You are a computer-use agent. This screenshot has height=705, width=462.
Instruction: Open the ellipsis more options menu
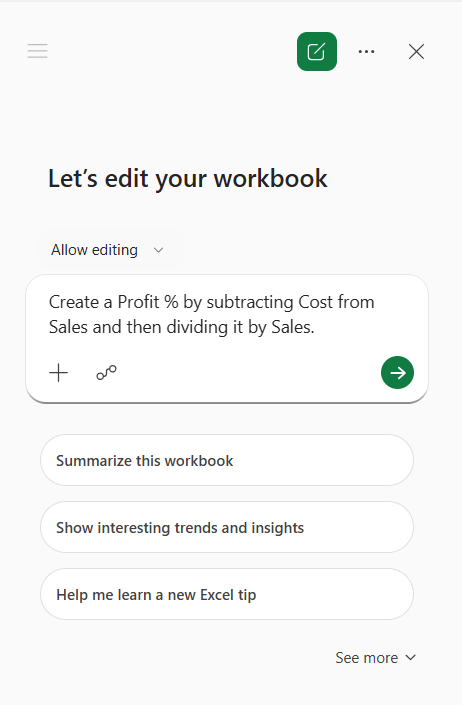pos(366,52)
